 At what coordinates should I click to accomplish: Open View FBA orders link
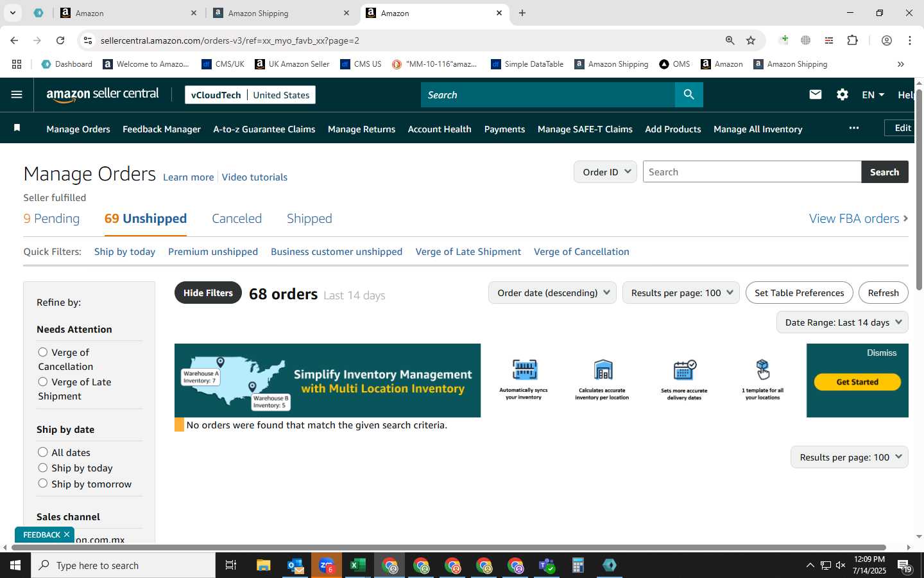(859, 218)
